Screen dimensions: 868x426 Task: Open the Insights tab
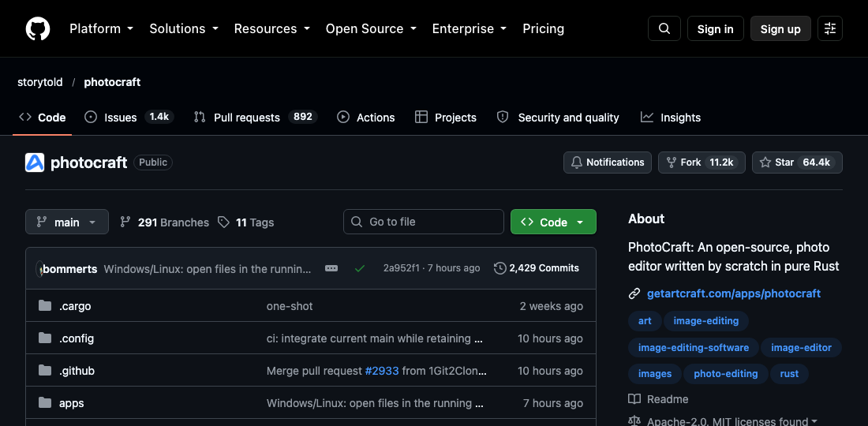(x=671, y=118)
